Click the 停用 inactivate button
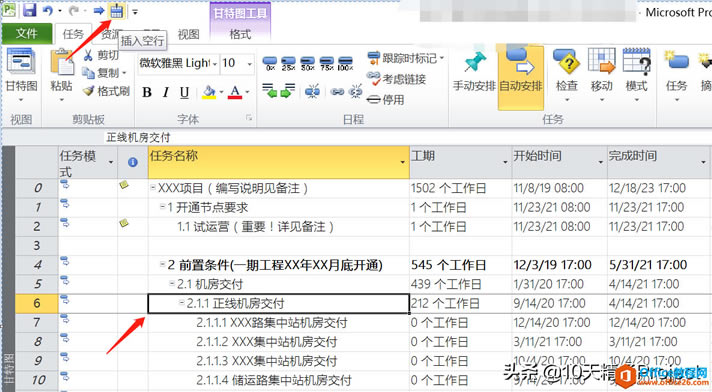Screen dimensions: 712x392 tap(386, 99)
